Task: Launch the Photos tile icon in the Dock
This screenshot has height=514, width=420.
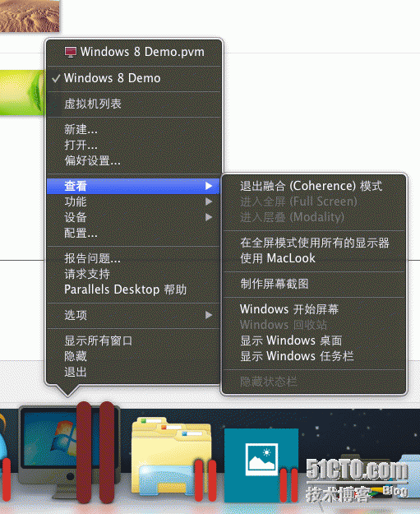Action: coord(261,465)
